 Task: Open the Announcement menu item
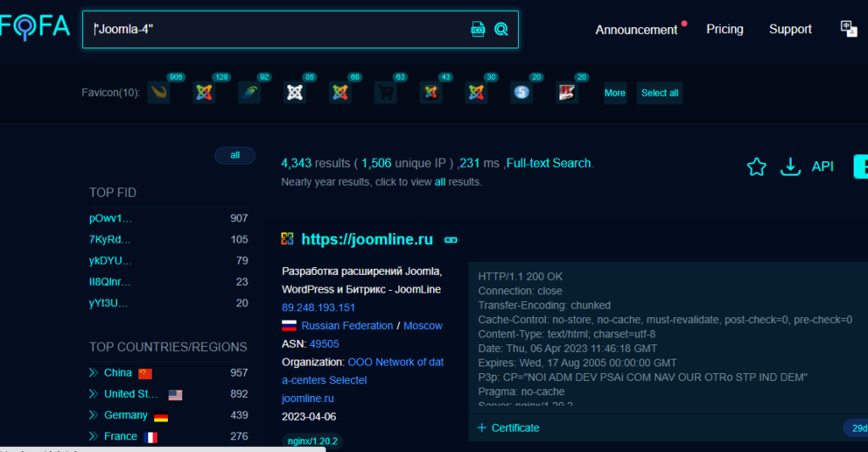636,30
